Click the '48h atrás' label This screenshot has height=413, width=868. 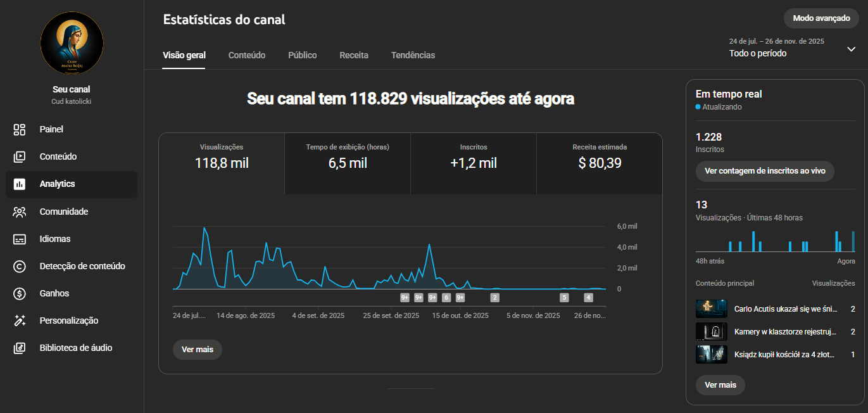point(710,261)
